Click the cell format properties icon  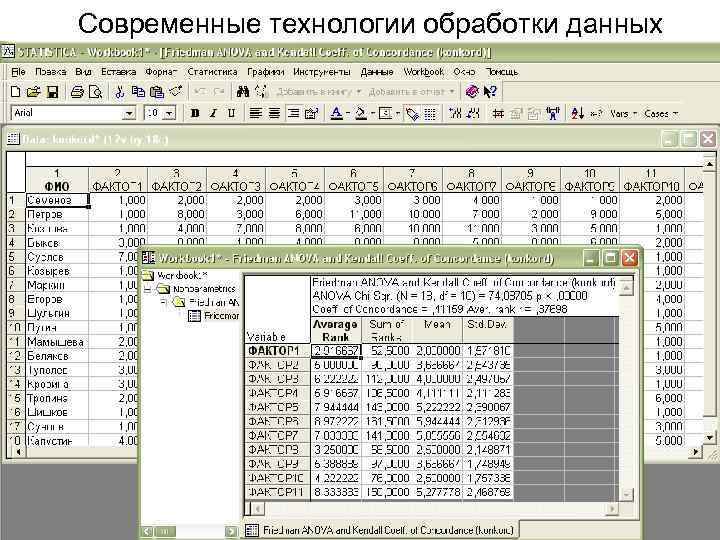coord(311,113)
